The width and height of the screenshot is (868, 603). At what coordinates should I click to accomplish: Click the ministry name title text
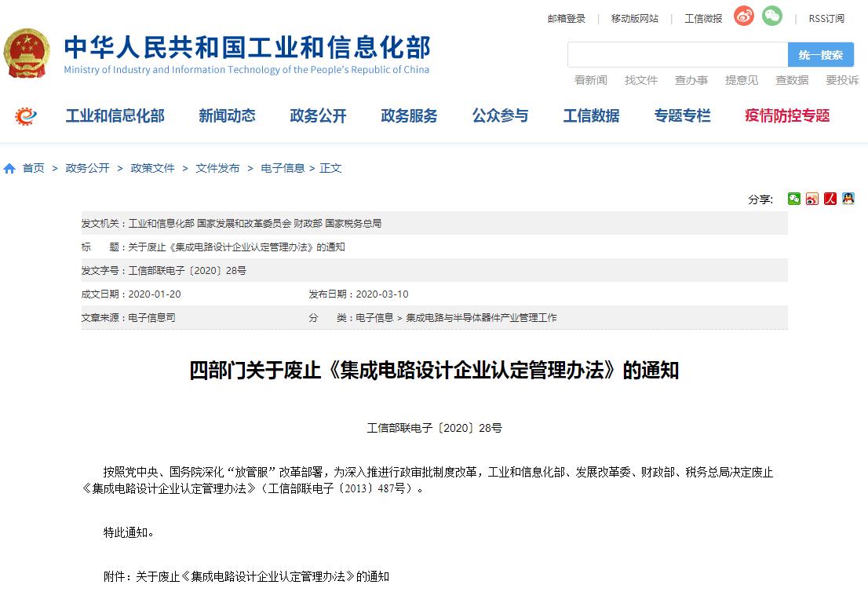pyautogui.click(x=247, y=48)
